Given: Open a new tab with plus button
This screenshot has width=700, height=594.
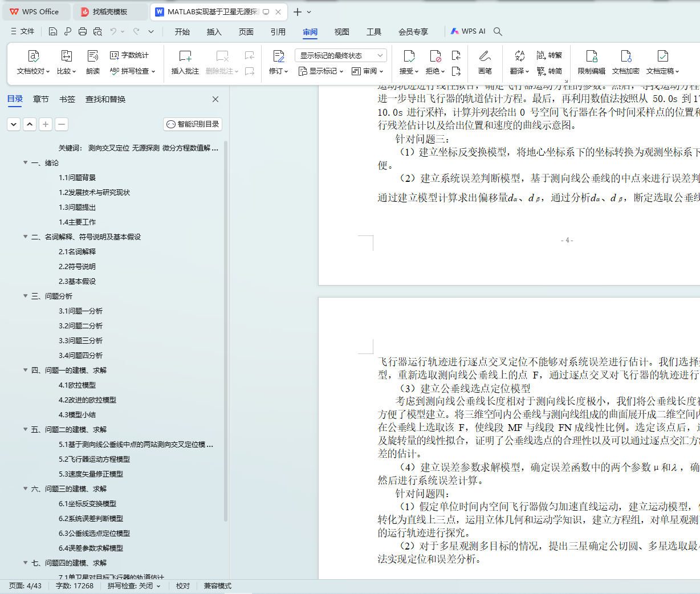Looking at the screenshot, I should (x=298, y=11).
